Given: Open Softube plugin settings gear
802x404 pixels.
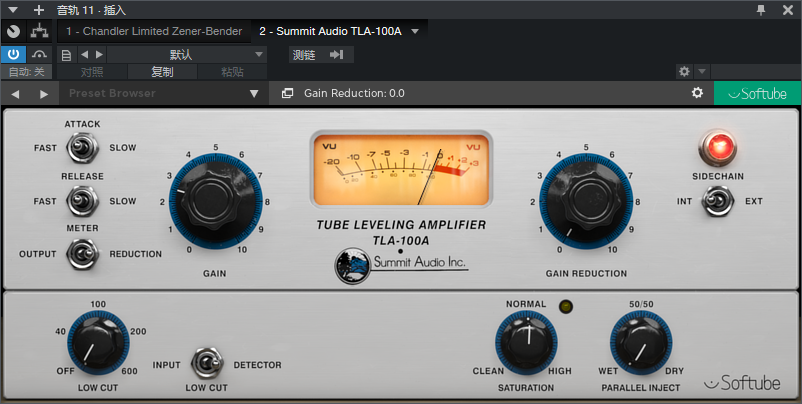Looking at the screenshot, I should pyautogui.click(x=697, y=93).
